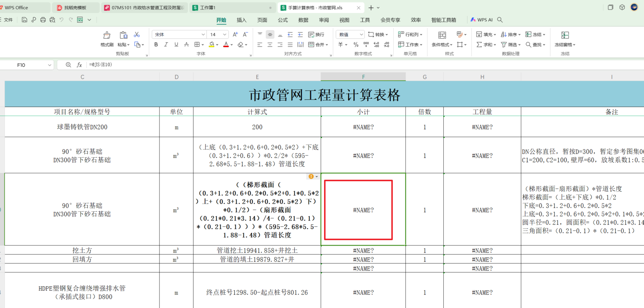
Task: Click the search magnifier icon next to WPS AI
Action: (500, 20)
